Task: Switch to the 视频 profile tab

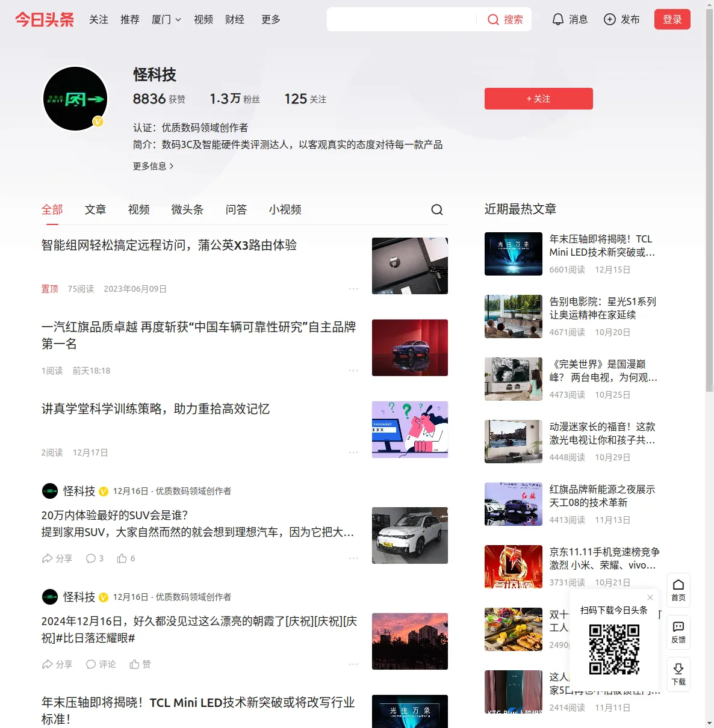Action: point(139,209)
